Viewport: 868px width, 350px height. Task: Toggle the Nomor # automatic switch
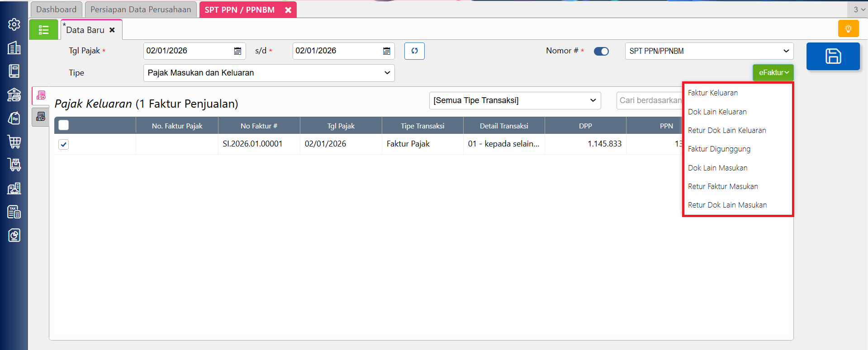point(601,51)
